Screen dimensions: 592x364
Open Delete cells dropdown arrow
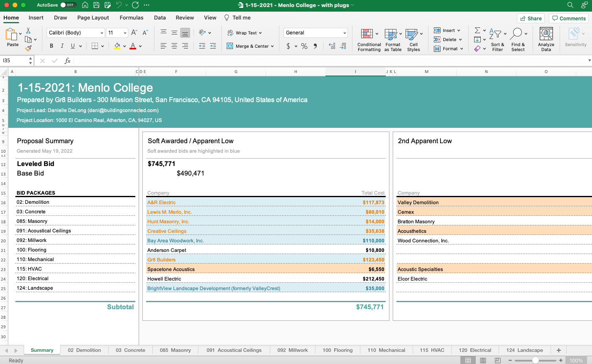coord(460,39)
